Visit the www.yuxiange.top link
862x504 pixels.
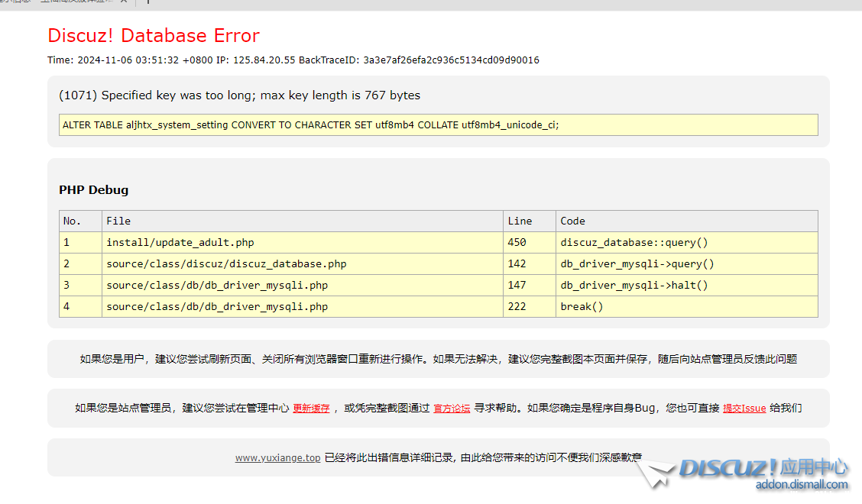pos(277,458)
